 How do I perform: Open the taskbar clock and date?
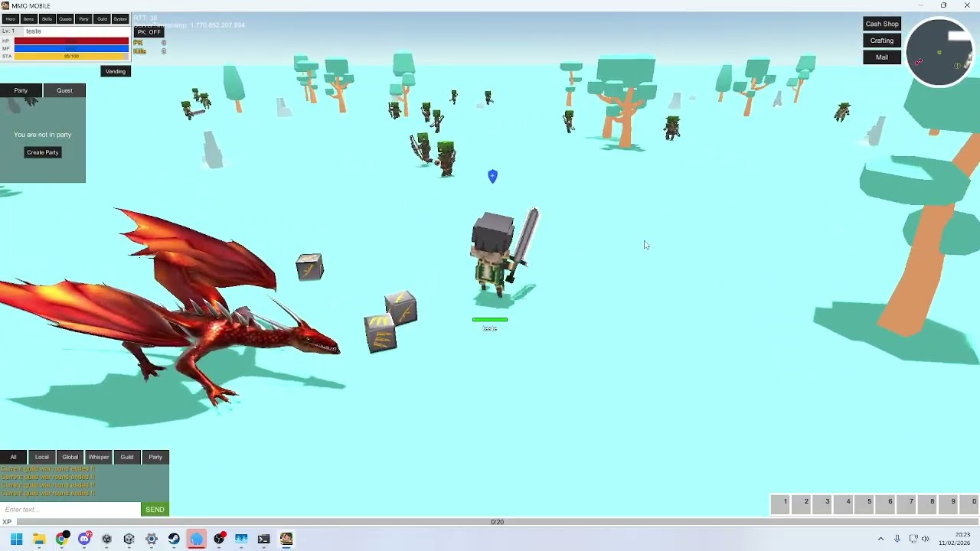pos(955,539)
